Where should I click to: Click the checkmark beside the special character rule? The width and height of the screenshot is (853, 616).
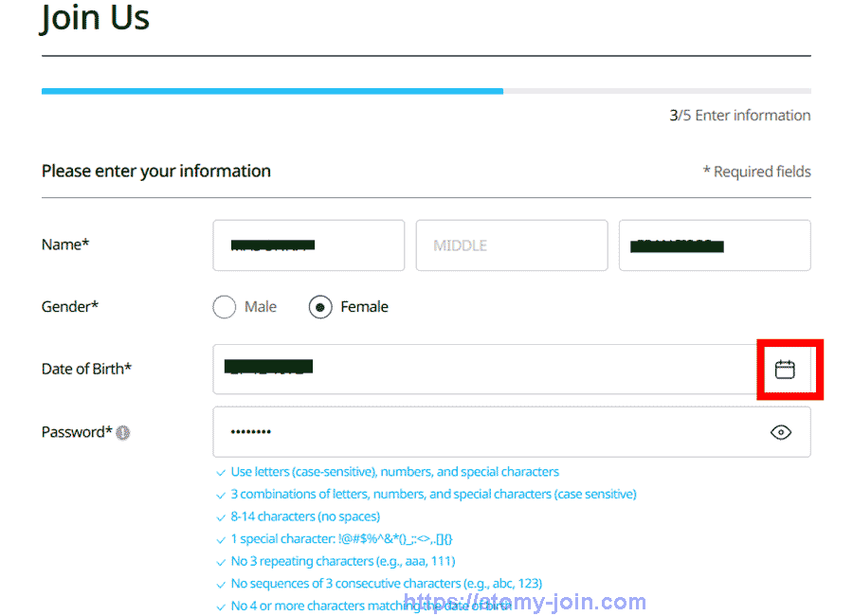coord(221,538)
